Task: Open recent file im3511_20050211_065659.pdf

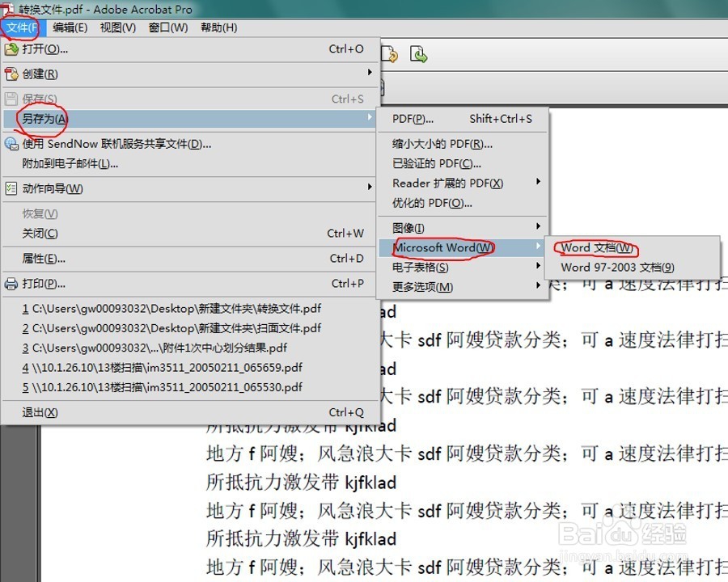Action: [x=190, y=368]
